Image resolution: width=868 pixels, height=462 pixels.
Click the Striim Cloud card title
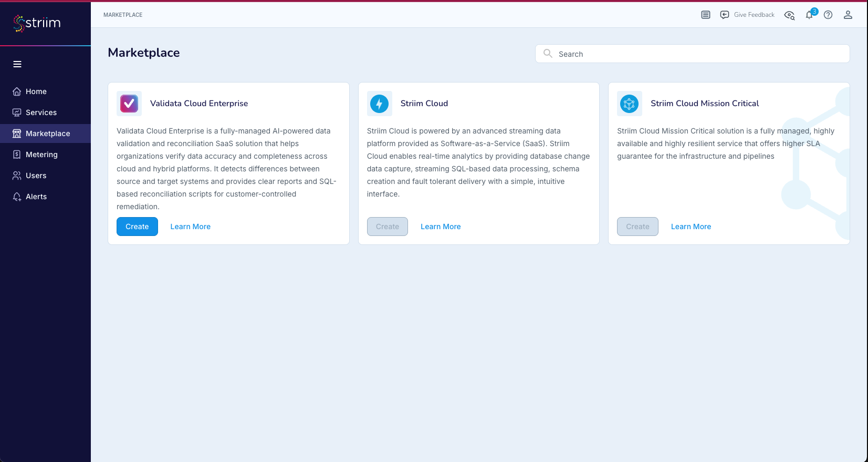[x=424, y=104]
